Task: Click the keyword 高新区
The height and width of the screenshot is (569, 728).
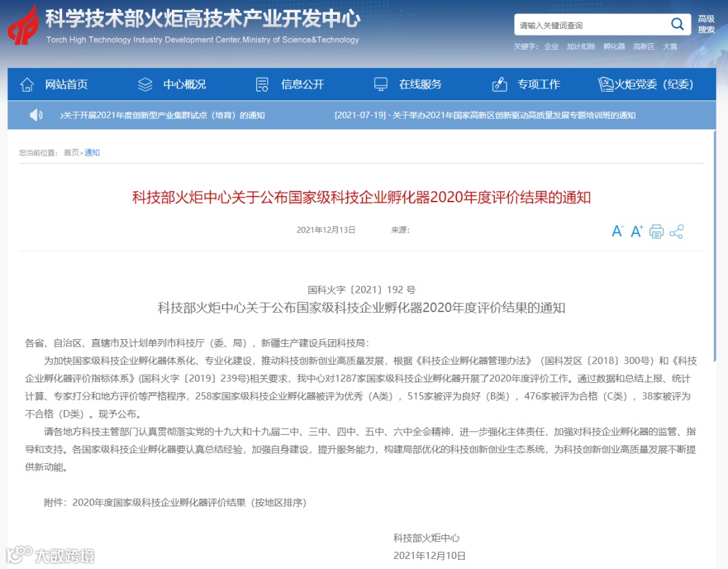Action: coord(644,47)
